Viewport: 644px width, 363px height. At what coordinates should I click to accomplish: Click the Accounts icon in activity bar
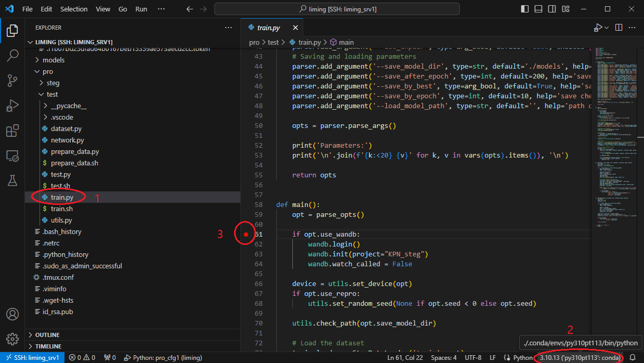[x=12, y=314]
